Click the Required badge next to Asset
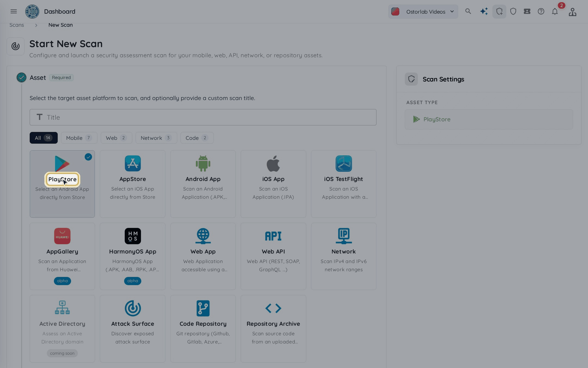This screenshot has width=588, height=368. [x=61, y=78]
